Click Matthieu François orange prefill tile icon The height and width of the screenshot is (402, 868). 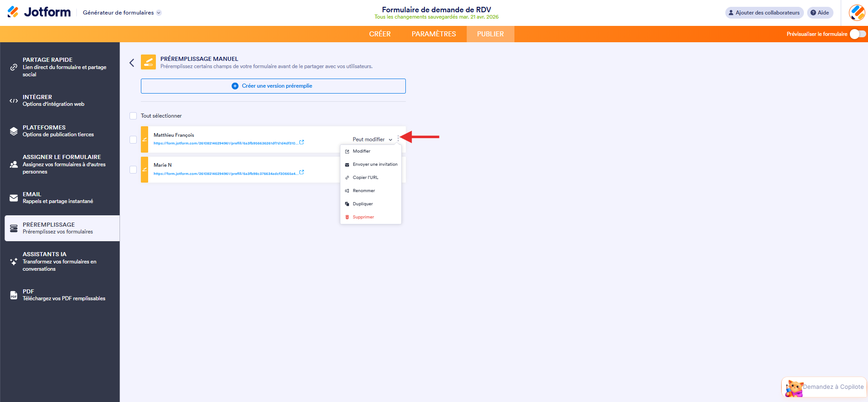pos(145,139)
